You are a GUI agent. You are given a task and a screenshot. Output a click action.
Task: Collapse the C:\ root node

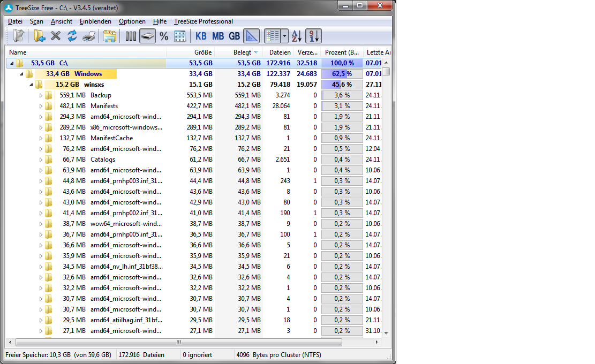point(12,63)
